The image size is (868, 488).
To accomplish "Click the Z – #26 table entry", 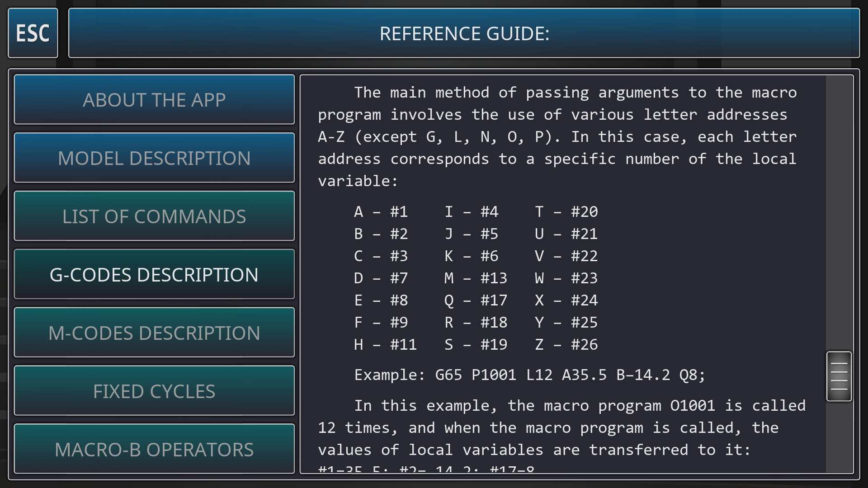I will (566, 345).
